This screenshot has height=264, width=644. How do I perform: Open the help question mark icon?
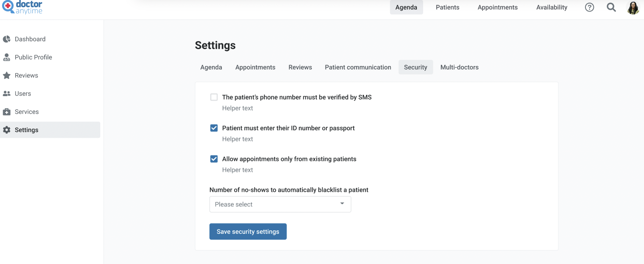point(589,8)
